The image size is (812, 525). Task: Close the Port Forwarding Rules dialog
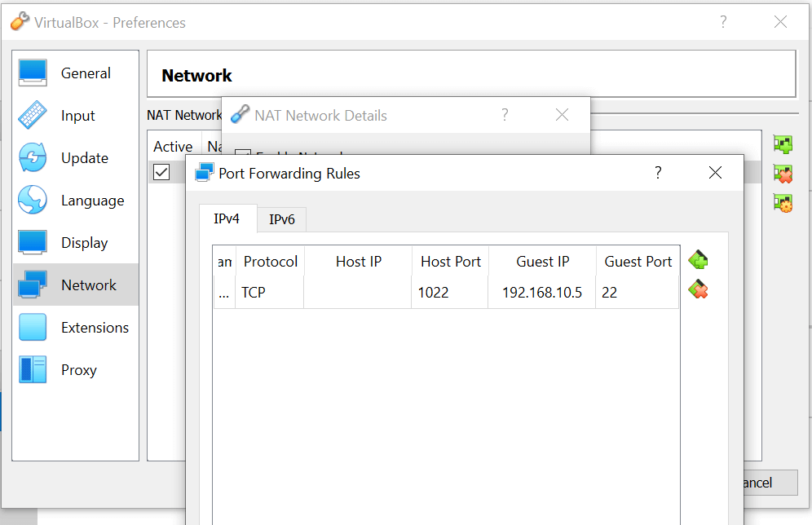(x=715, y=173)
